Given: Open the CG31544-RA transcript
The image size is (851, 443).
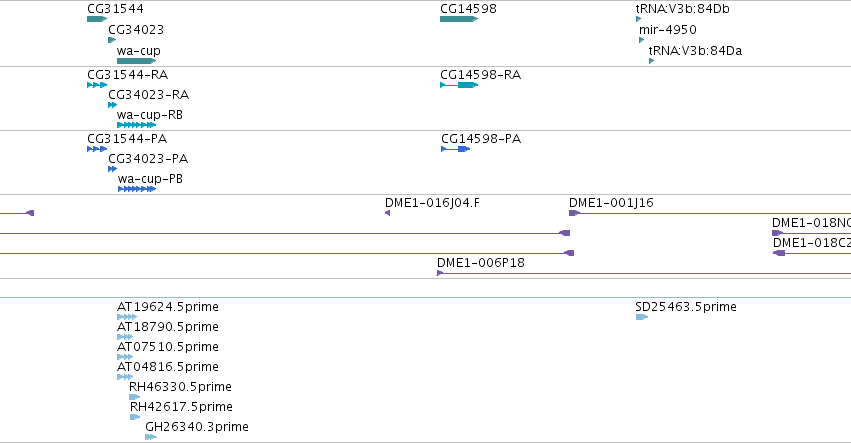Looking at the screenshot, I should tap(97, 85).
